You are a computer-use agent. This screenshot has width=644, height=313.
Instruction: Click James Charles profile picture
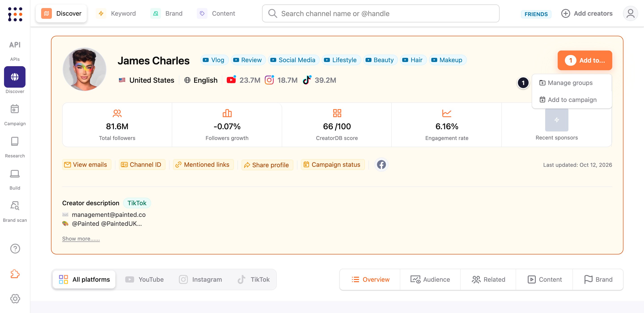[x=85, y=69]
